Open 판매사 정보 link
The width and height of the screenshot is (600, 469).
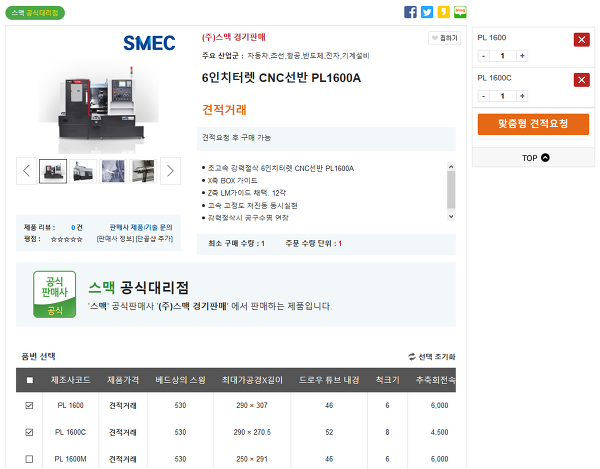pyautogui.click(x=116, y=239)
